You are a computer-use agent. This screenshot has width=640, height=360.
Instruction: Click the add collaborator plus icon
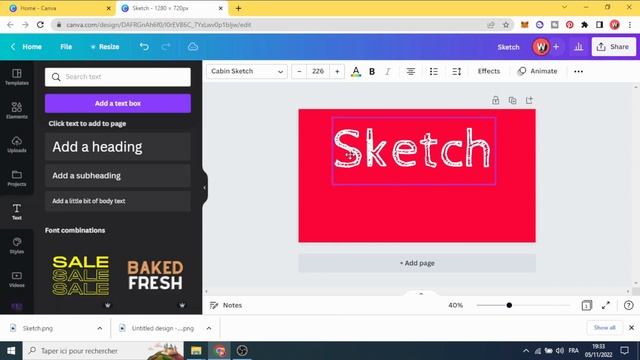pos(556,47)
